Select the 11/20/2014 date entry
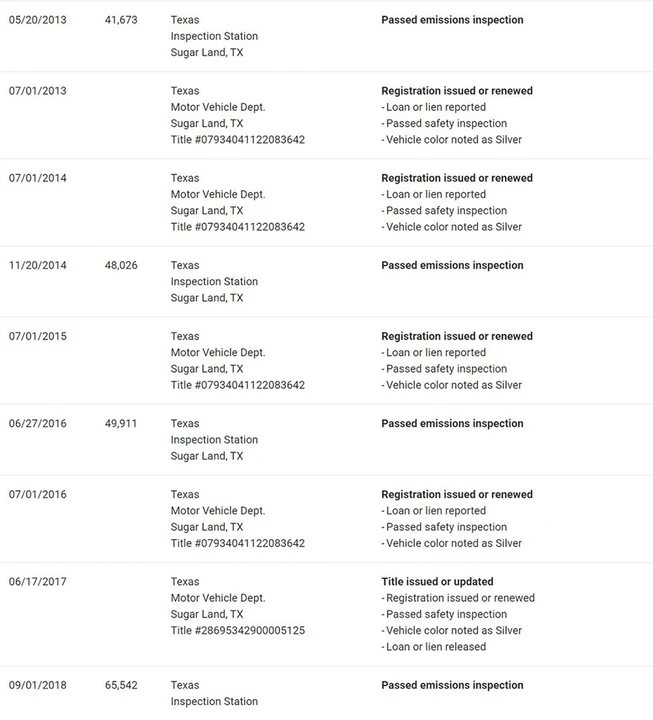The width and height of the screenshot is (653, 720). tap(38, 265)
